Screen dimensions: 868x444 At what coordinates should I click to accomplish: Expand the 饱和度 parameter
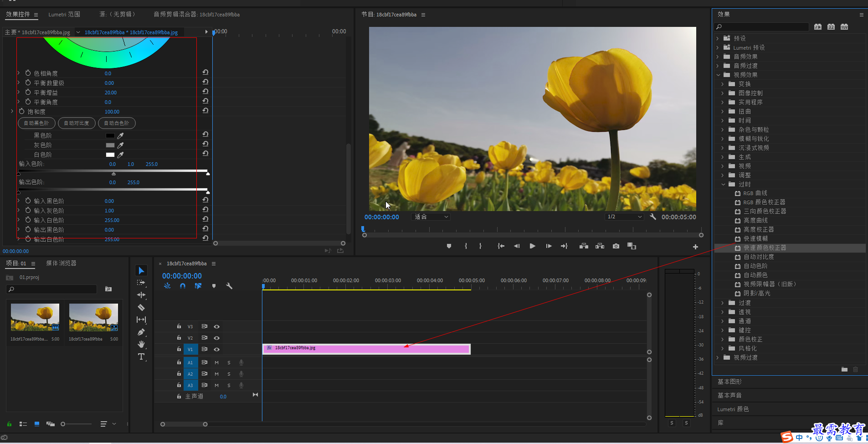(x=12, y=111)
